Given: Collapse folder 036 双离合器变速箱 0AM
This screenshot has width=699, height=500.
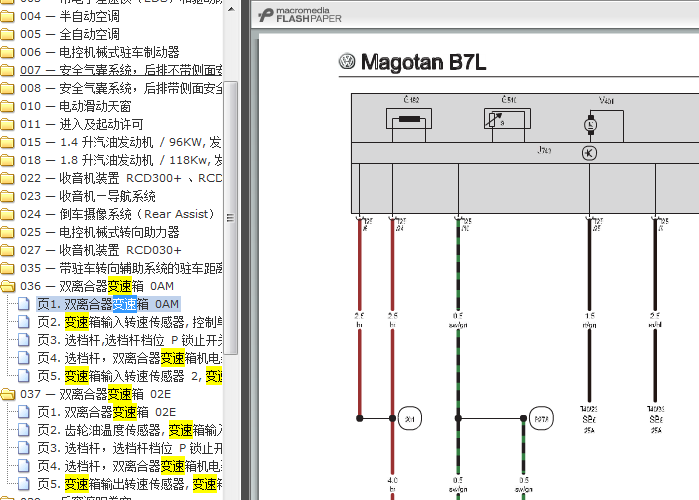Looking at the screenshot, I should coord(97,287).
